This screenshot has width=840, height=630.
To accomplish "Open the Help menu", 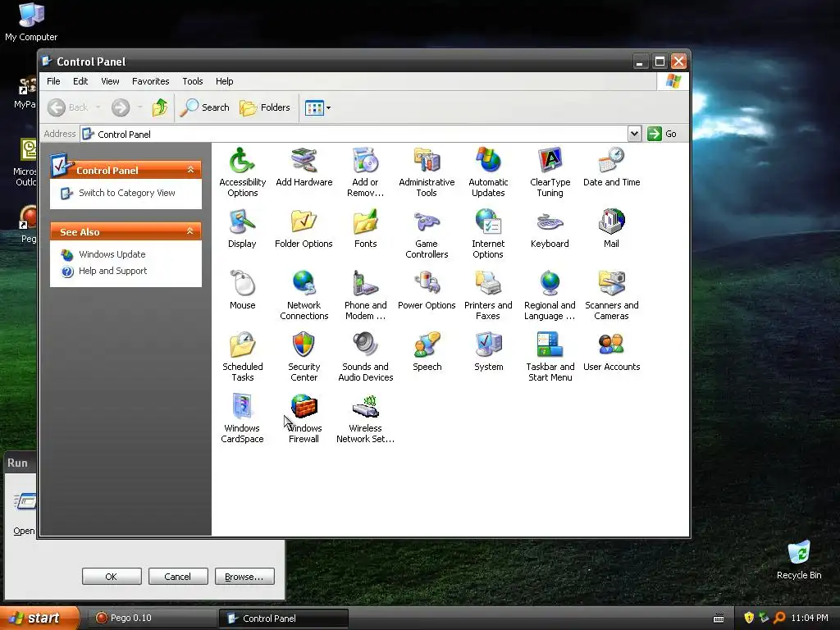I will point(225,81).
